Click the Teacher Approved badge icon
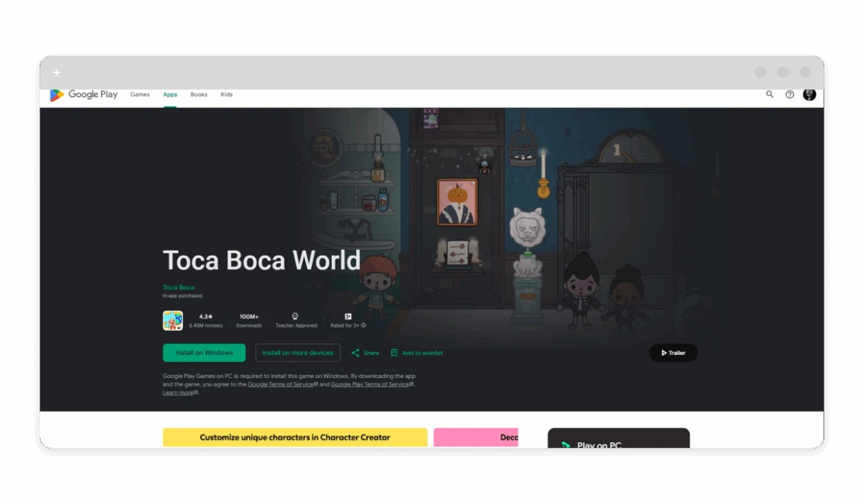The image size is (864, 504). click(x=295, y=317)
